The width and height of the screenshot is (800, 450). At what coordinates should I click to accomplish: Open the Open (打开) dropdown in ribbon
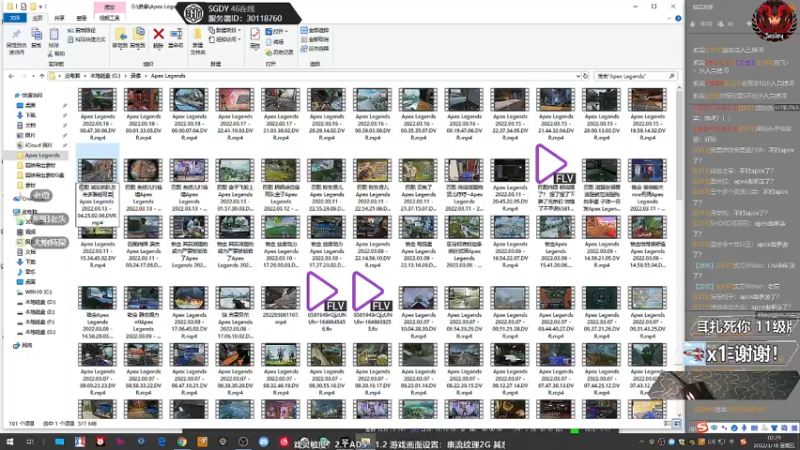[x=277, y=31]
